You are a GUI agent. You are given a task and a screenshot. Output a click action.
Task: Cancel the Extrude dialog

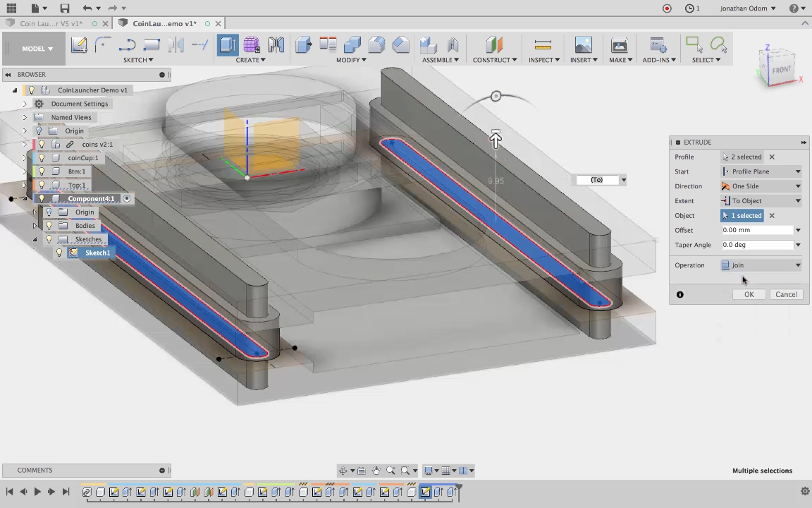click(786, 294)
